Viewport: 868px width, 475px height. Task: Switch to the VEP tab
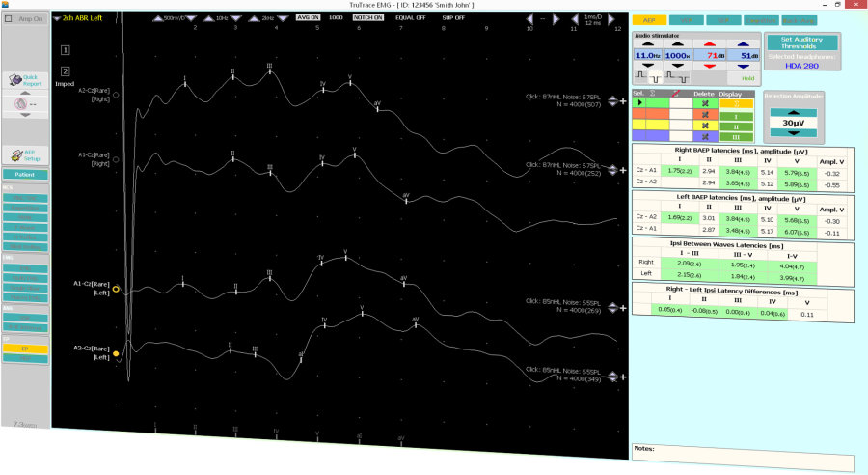click(687, 20)
